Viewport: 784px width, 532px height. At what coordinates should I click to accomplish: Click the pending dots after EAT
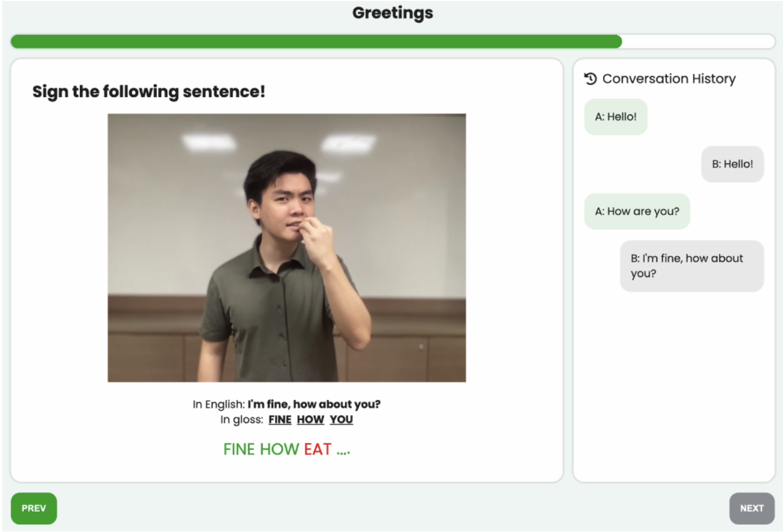click(343, 451)
